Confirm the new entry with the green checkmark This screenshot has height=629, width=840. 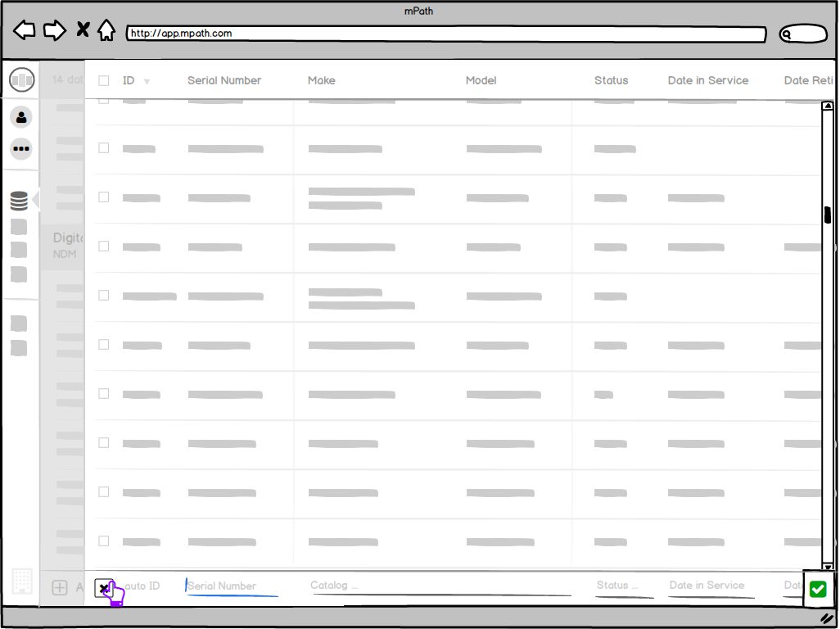pyautogui.click(x=818, y=589)
